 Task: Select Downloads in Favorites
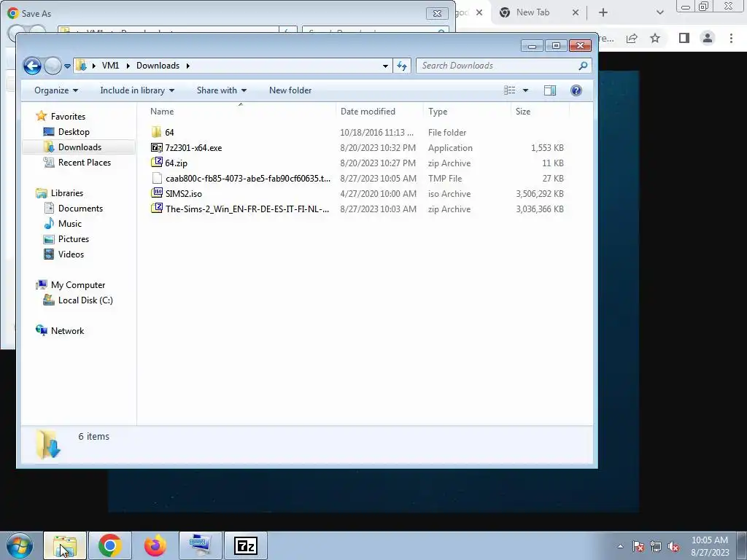(x=80, y=147)
